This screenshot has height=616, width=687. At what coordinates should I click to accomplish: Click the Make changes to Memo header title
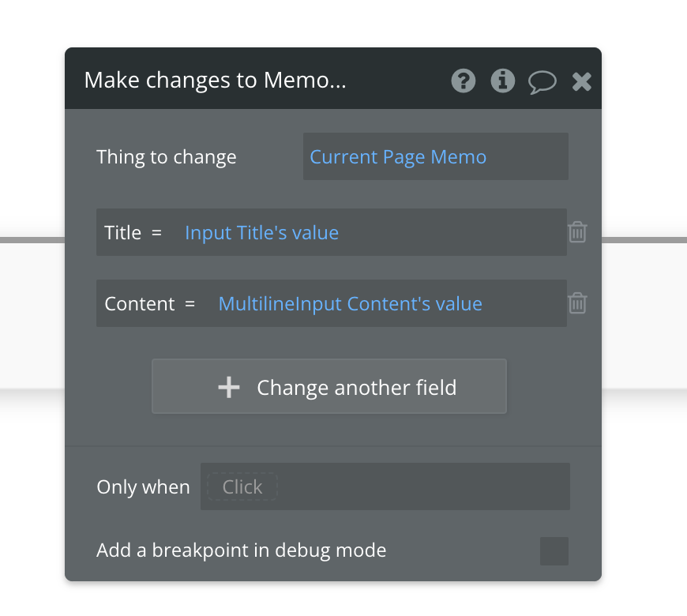(x=215, y=81)
